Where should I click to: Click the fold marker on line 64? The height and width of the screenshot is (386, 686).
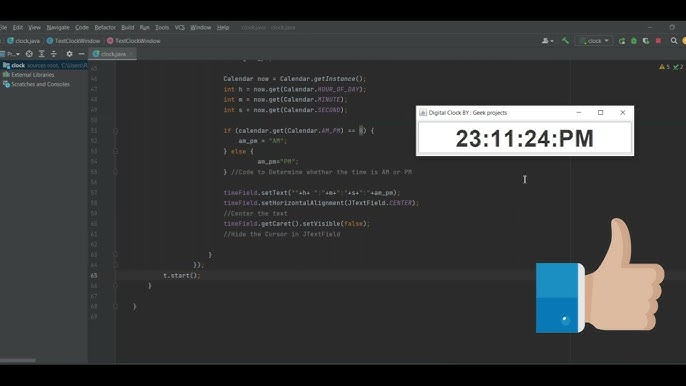pos(116,265)
